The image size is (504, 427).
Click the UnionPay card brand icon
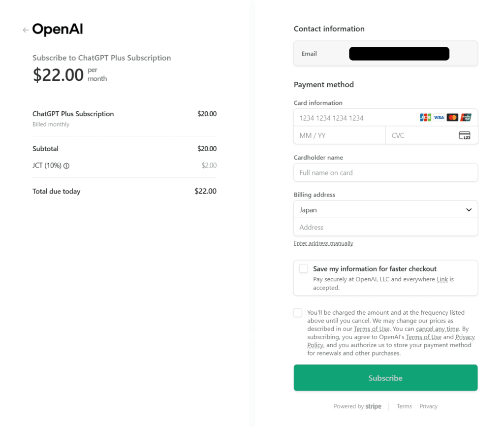click(466, 118)
